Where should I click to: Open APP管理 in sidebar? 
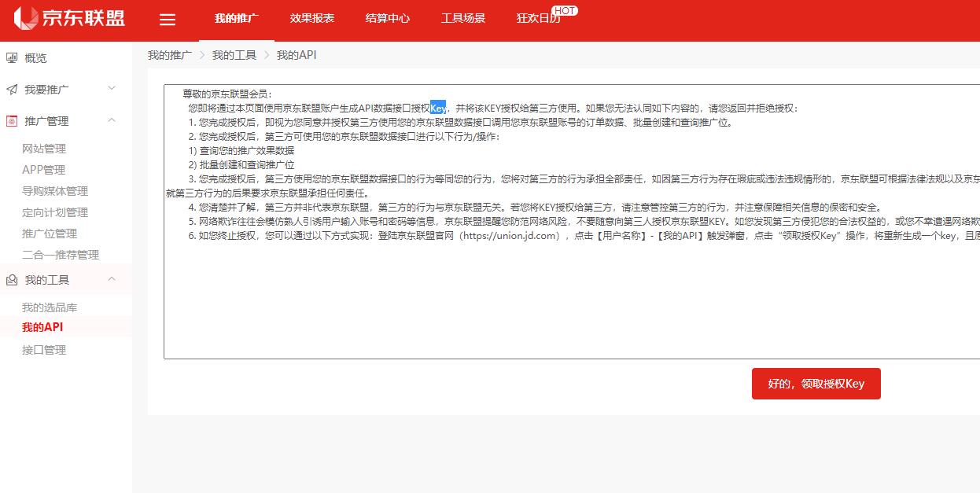43,170
